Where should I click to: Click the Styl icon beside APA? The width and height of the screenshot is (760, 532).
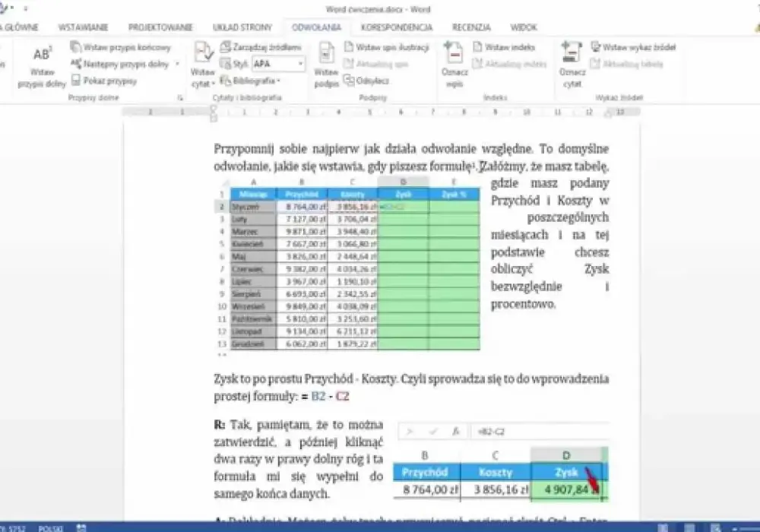(224, 64)
